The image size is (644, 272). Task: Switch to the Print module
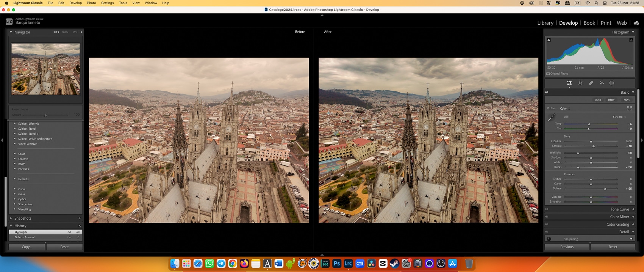pyautogui.click(x=606, y=23)
